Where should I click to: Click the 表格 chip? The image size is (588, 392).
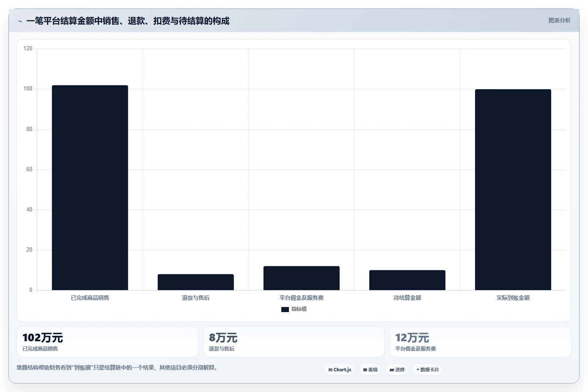tap(370, 370)
